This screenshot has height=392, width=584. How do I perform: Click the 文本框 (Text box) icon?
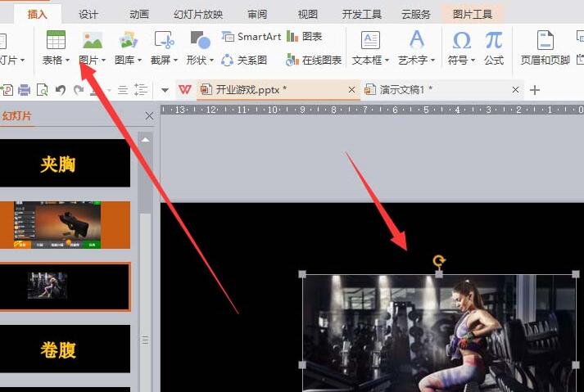point(370,40)
